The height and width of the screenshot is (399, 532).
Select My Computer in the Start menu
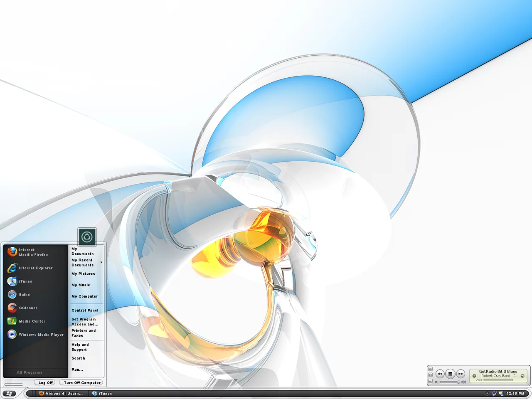[x=85, y=296]
